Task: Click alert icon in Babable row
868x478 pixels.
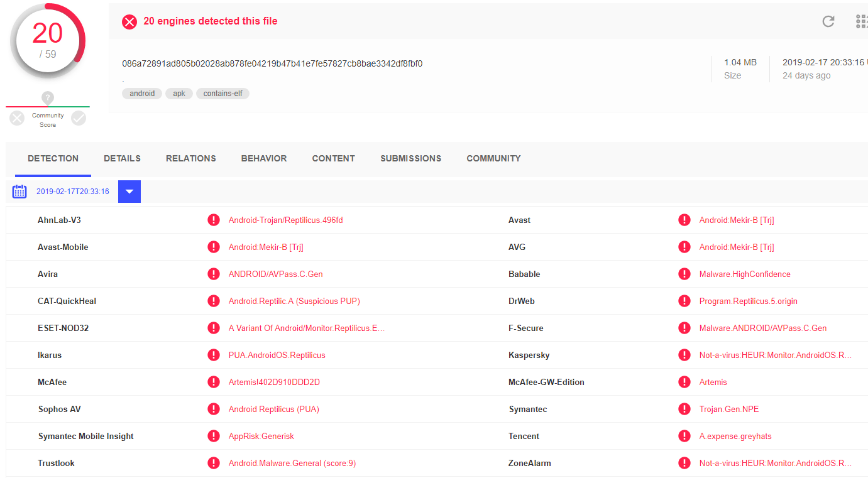Action: tap(684, 274)
